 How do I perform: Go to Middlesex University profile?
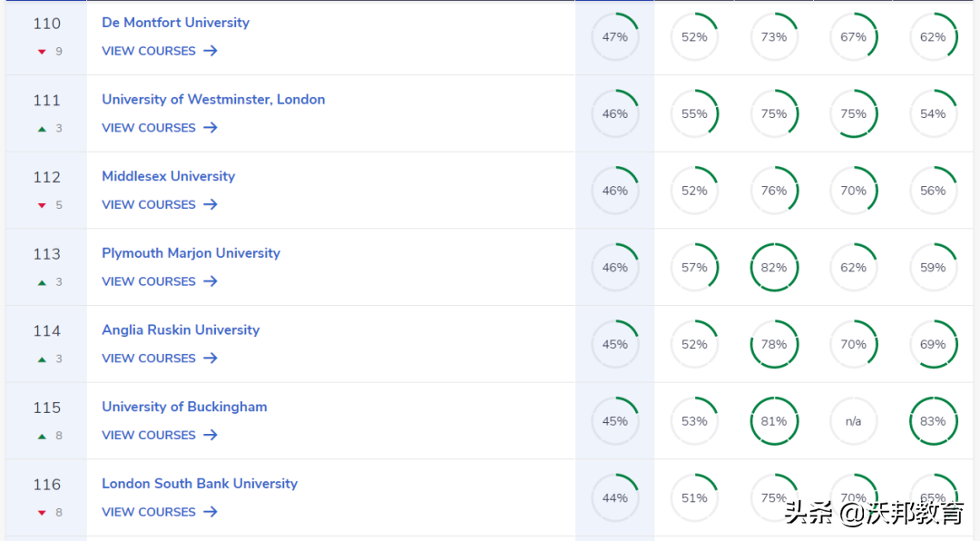[x=168, y=176]
